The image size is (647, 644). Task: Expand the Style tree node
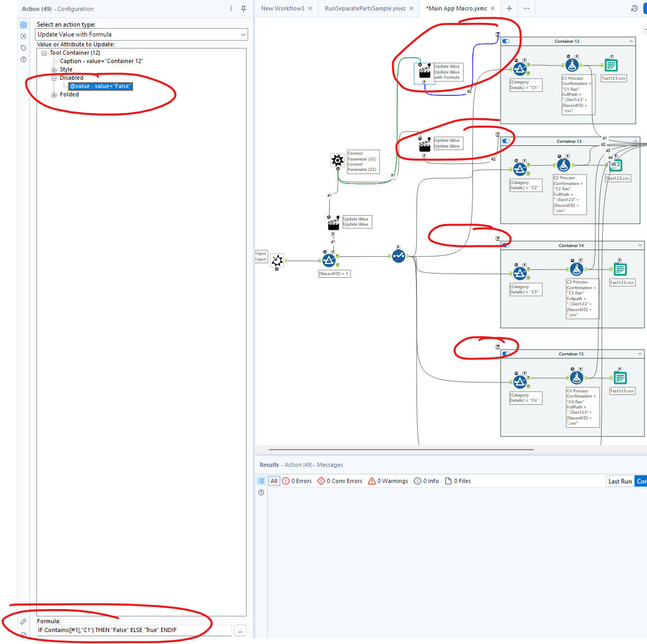pos(55,69)
